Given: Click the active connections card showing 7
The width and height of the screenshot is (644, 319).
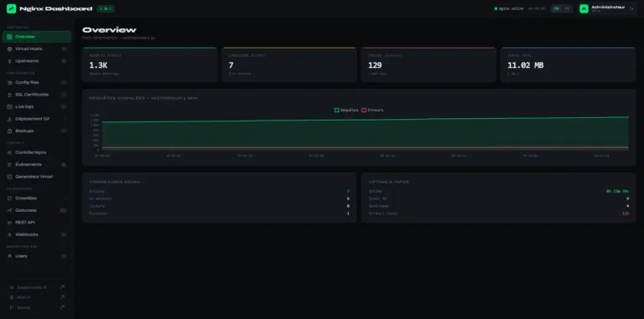Looking at the screenshot, I should pyautogui.click(x=289, y=64).
